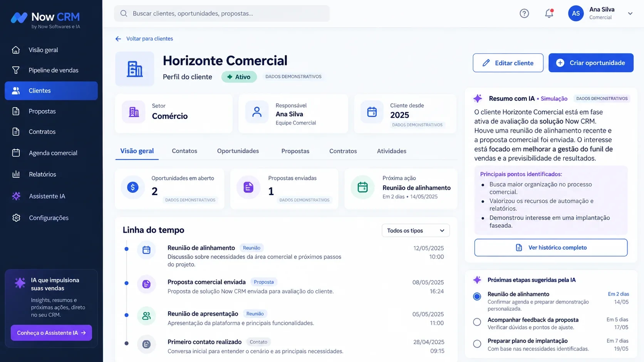Click the Contato tag on Primeiro contato

[x=258, y=342]
